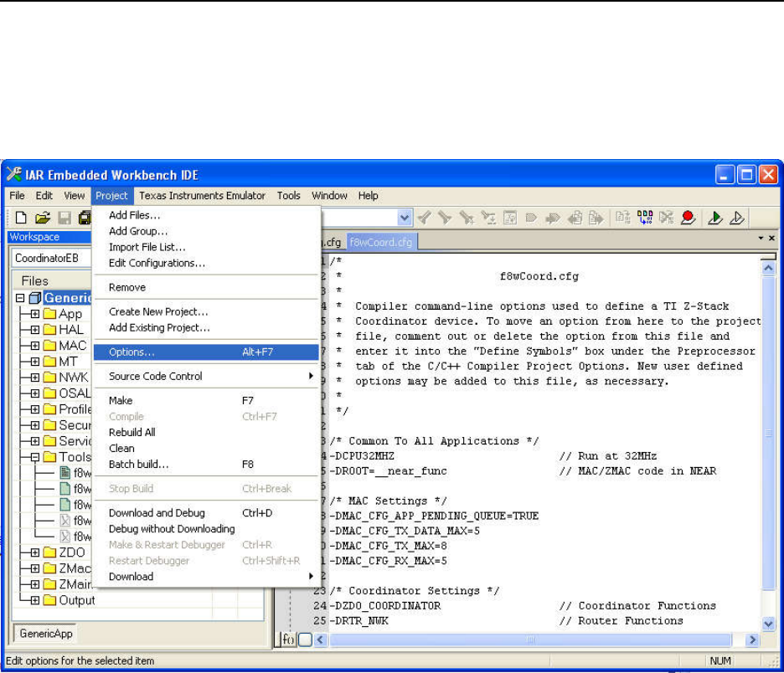Collapse the Tools folder tree node
Image resolution: width=784 pixels, height=673 pixels.
35,457
